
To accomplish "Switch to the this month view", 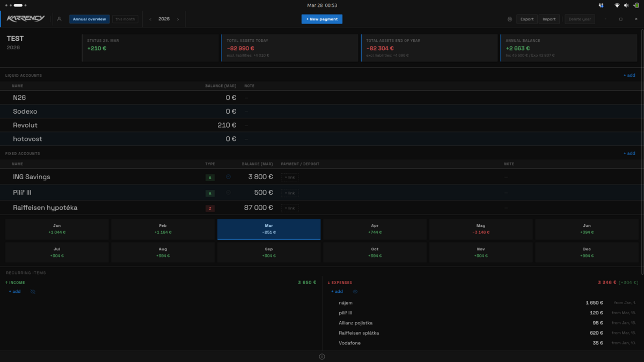I will [125, 19].
